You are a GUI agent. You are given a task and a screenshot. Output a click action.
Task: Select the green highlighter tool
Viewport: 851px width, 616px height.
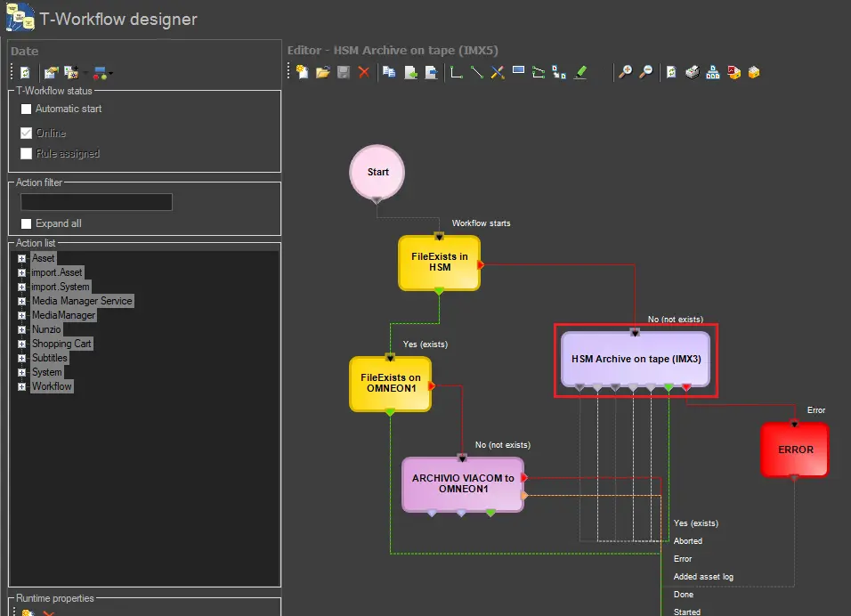[x=580, y=72]
